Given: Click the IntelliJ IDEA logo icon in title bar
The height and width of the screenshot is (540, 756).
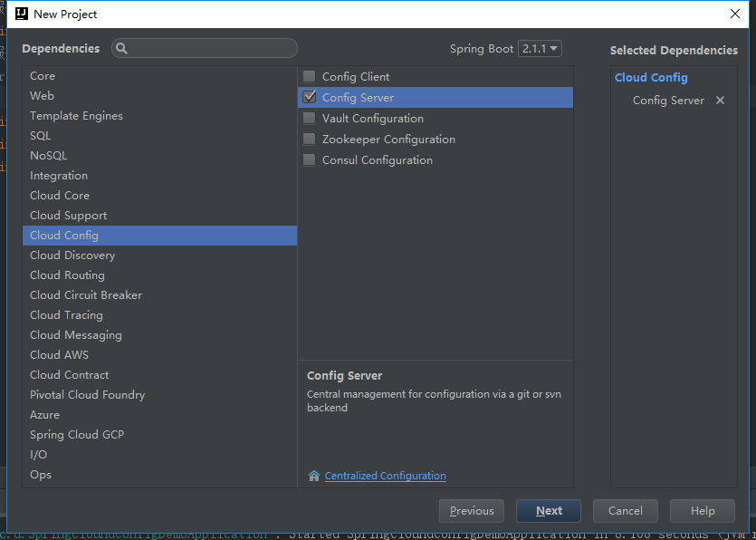Looking at the screenshot, I should (x=22, y=14).
